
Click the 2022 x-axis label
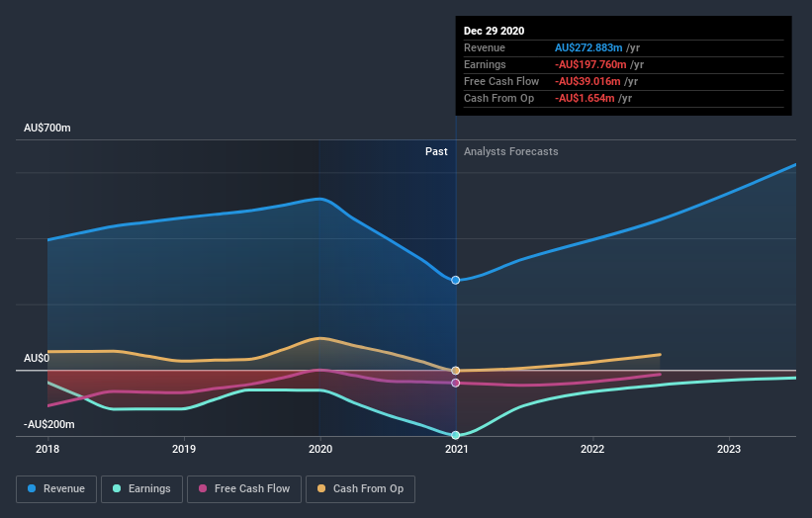tap(592, 449)
